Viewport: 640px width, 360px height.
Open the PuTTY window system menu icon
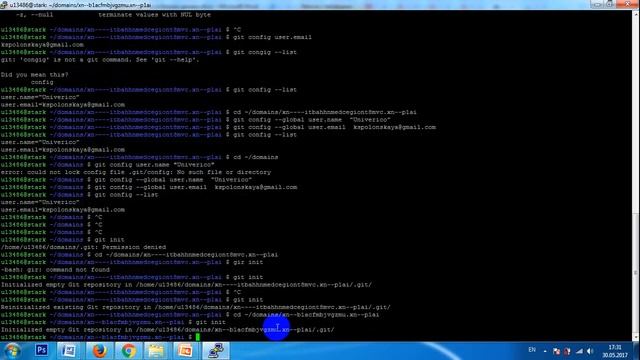(x=4, y=5)
